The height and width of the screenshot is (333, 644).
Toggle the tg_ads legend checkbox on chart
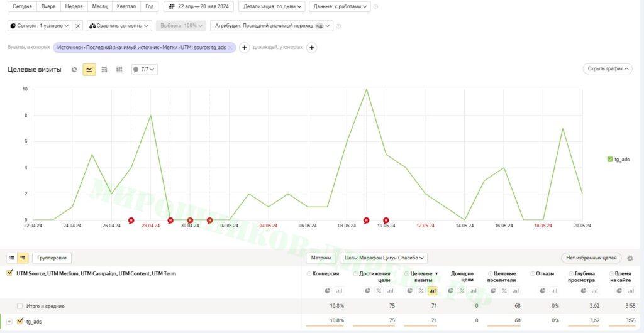coord(610,160)
